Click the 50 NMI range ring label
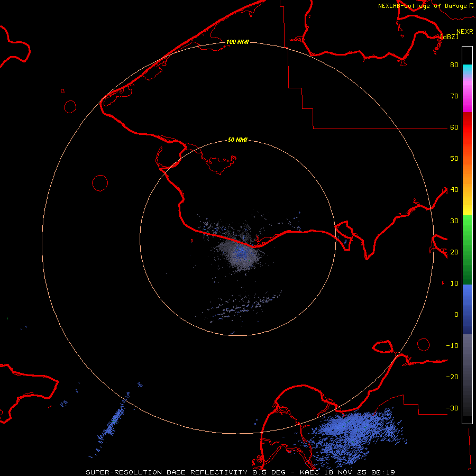The width and height of the screenshot is (476, 476). (237, 140)
